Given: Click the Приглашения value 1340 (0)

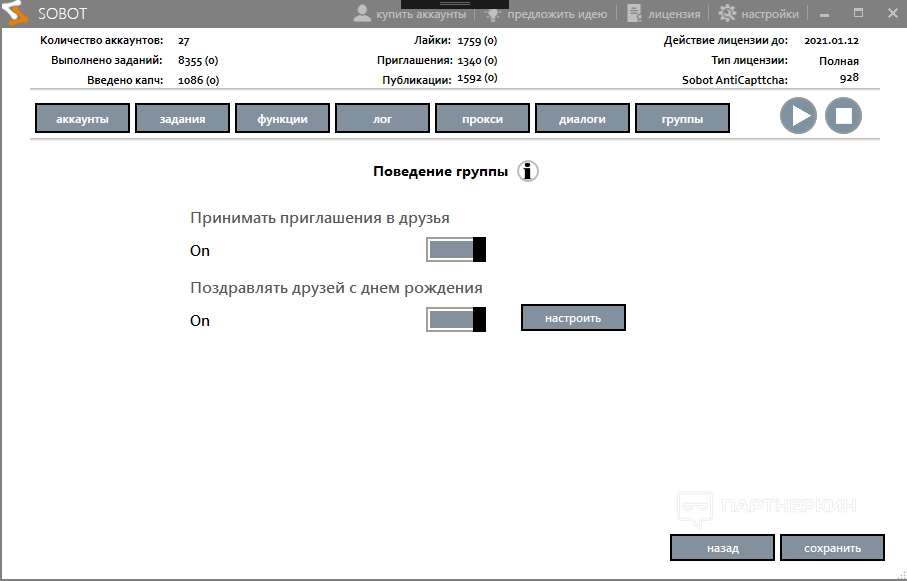Looking at the screenshot, I should pos(477,60).
